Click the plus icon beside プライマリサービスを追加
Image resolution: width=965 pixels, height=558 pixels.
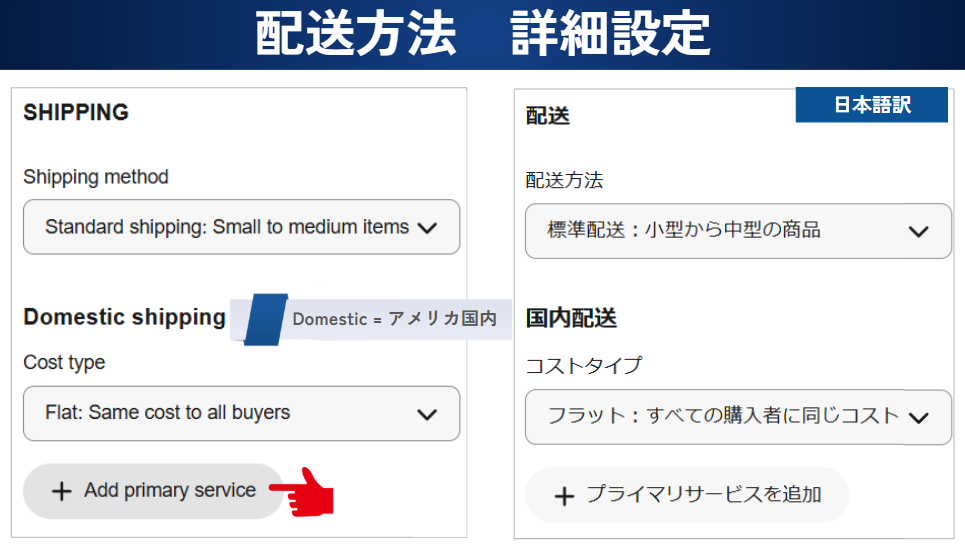(564, 496)
